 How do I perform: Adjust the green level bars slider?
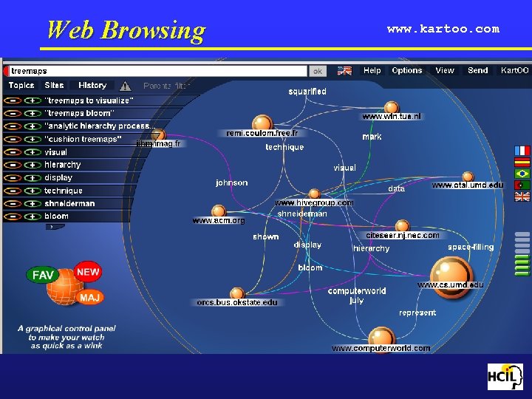click(x=522, y=253)
